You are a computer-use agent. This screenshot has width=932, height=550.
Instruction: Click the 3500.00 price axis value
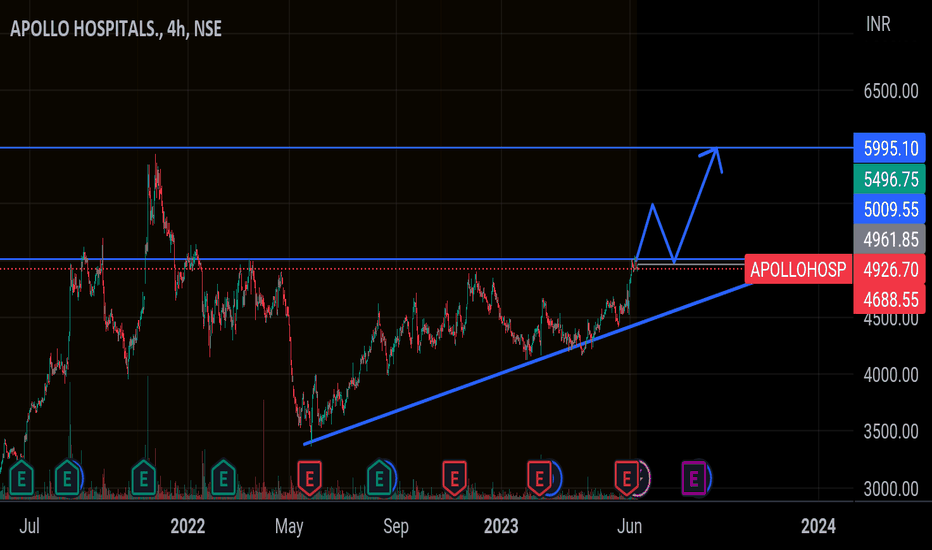pos(890,431)
